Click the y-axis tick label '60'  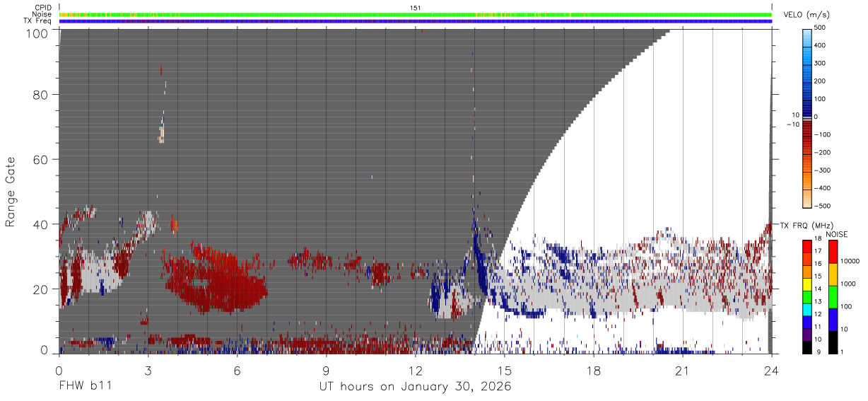pos(42,160)
